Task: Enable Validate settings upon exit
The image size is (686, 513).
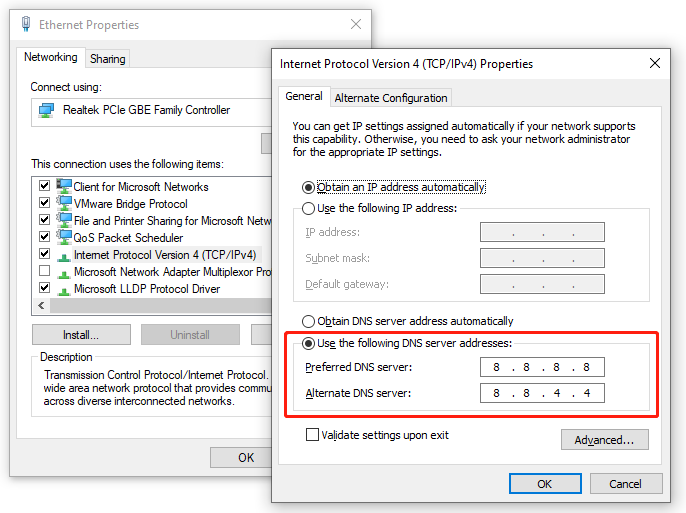Action: coord(312,435)
